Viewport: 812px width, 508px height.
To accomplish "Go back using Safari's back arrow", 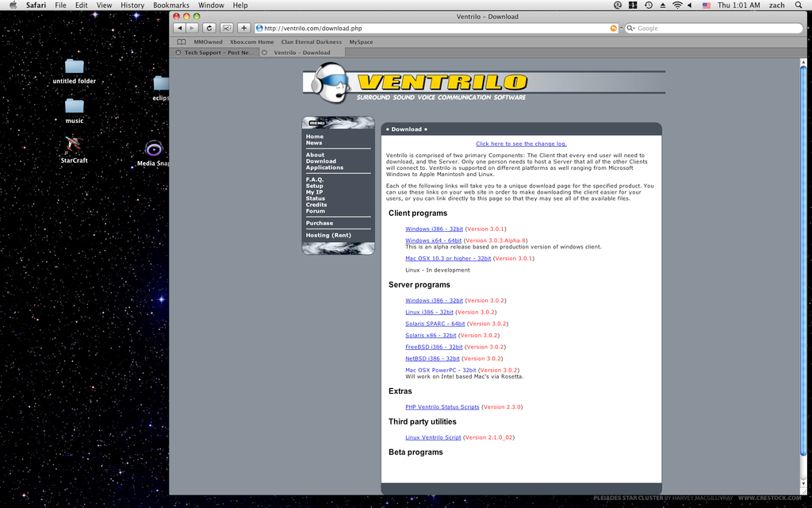I will click(180, 28).
